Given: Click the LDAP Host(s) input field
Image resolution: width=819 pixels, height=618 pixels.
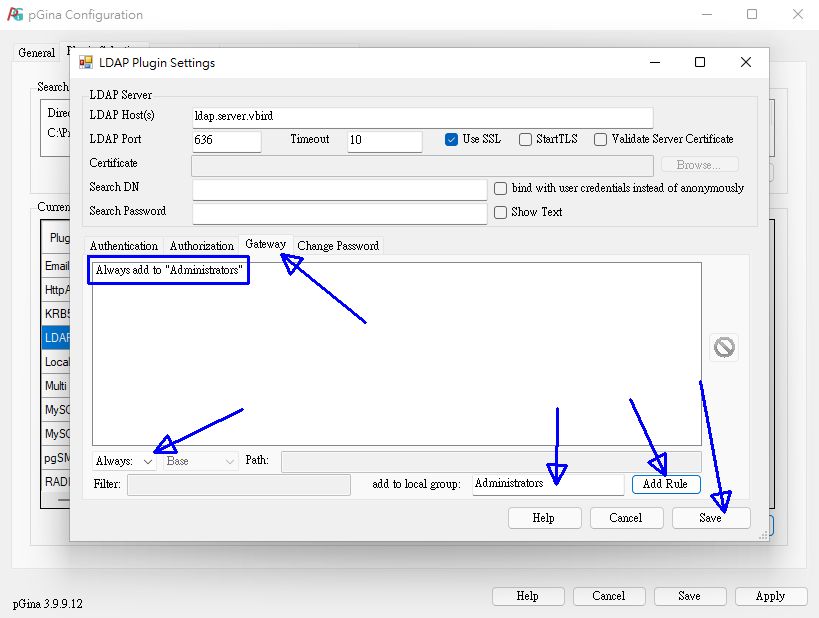Looking at the screenshot, I should click(x=420, y=116).
